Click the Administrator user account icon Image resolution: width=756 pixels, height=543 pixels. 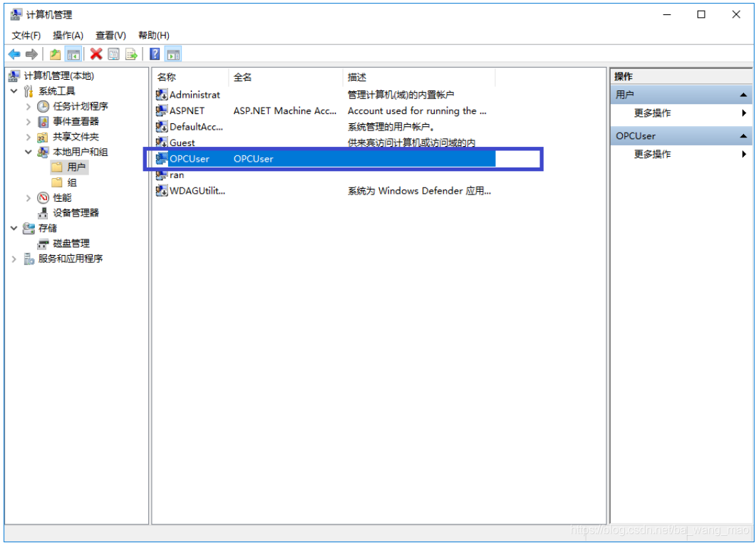pyautogui.click(x=162, y=95)
